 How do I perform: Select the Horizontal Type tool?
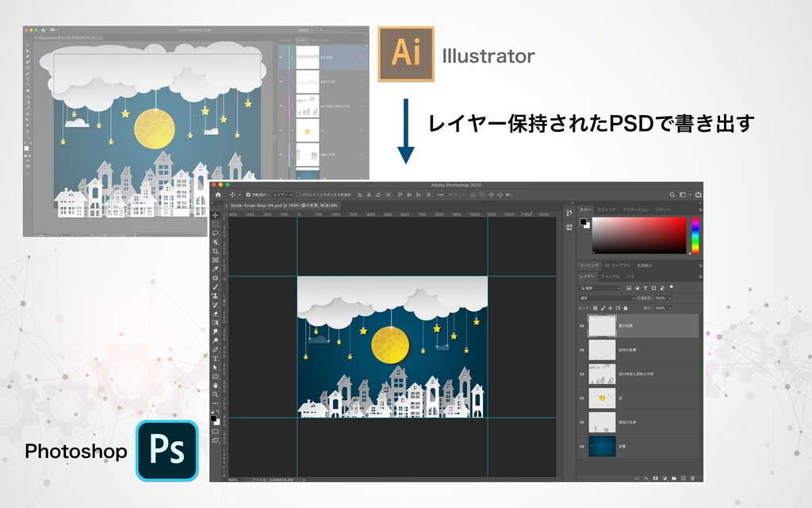click(216, 358)
